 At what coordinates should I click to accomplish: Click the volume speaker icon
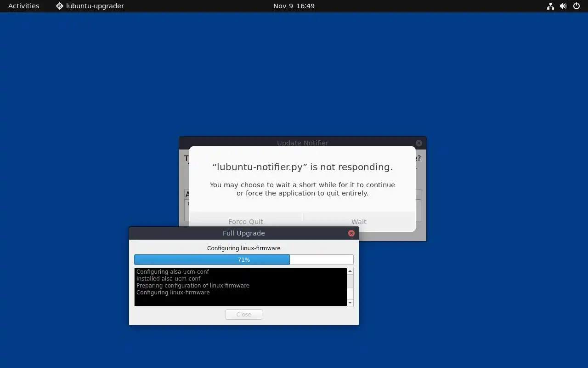pyautogui.click(x=563, y=6)
